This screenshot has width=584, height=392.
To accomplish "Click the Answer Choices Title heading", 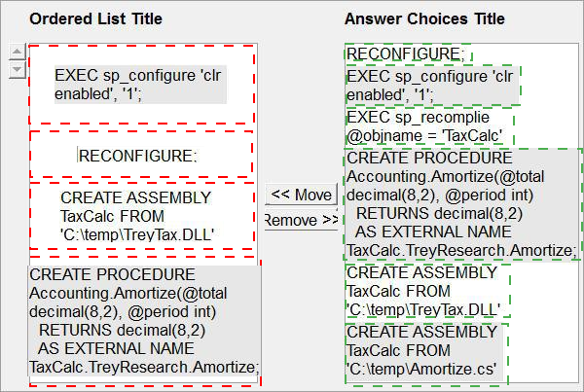I will [x=424, y=18].
